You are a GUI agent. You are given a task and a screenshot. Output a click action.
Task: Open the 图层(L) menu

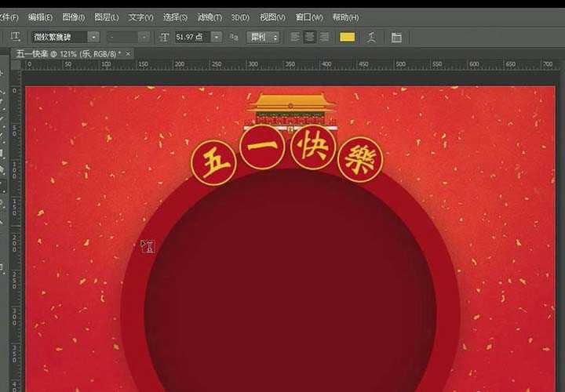pos(106,16)
